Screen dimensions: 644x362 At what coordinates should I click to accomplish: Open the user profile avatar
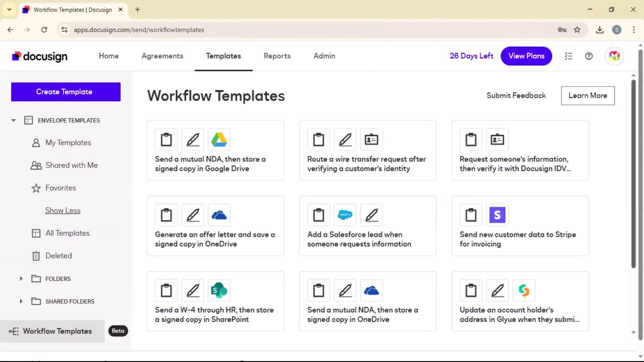pyautogui.click(x=614, y=56)
